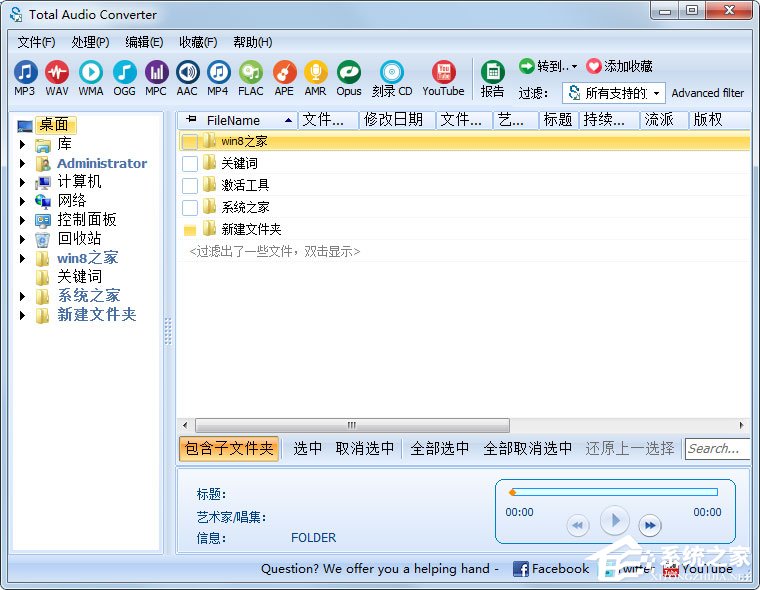
Task: Select Opus conversion icon
Action: click(349, 73)
